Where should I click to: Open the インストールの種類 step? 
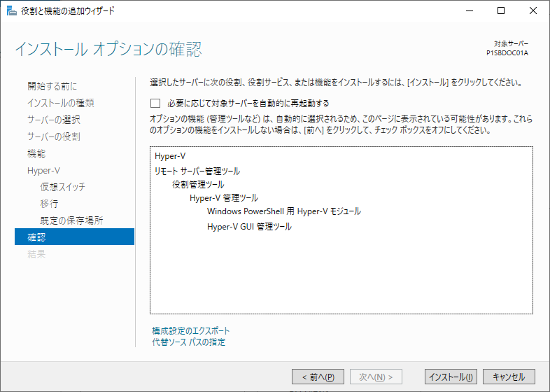61,103
